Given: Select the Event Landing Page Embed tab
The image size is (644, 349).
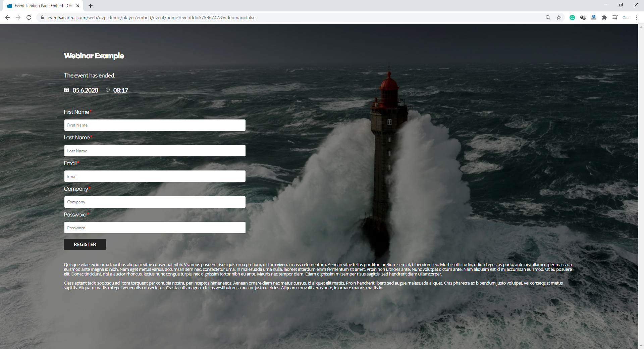Looking at the screenshot, I should [43, 6].
